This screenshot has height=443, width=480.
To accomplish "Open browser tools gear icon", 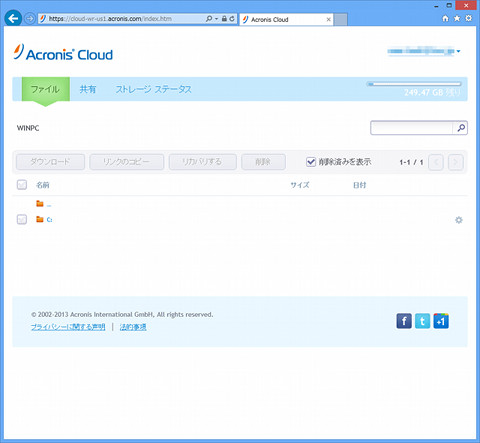I will click(x=469, y=18).
